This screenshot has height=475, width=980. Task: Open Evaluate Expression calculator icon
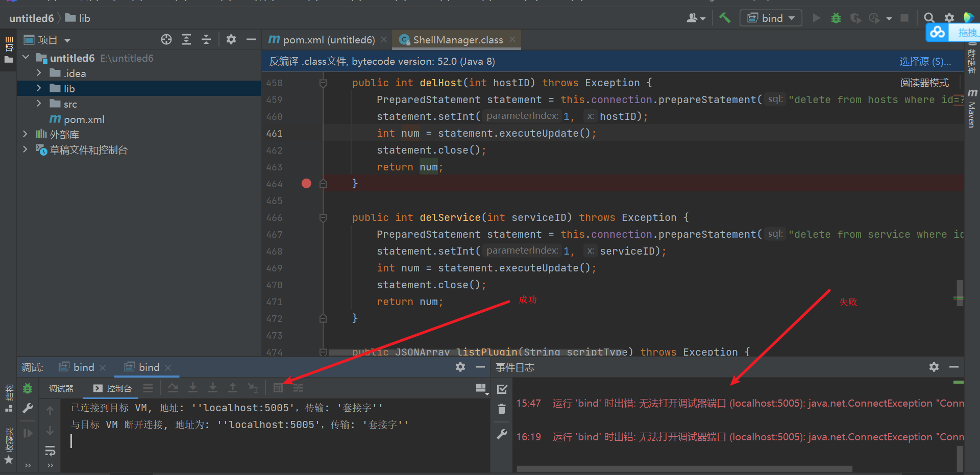click(x=278, y=388)
